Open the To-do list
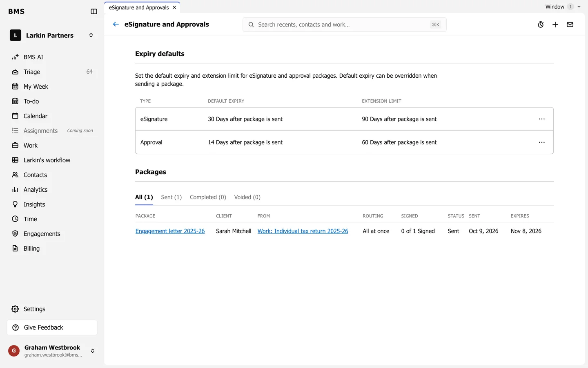The image size is (588, 368). coord(52,101)
